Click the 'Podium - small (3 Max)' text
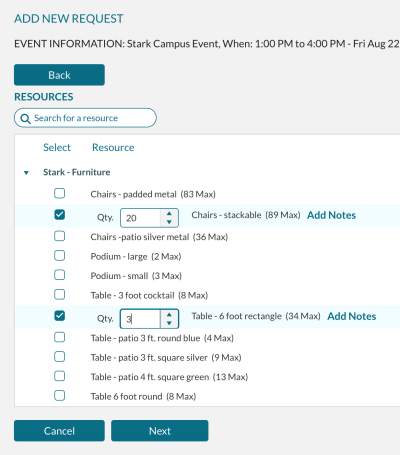 coord(136,276)
